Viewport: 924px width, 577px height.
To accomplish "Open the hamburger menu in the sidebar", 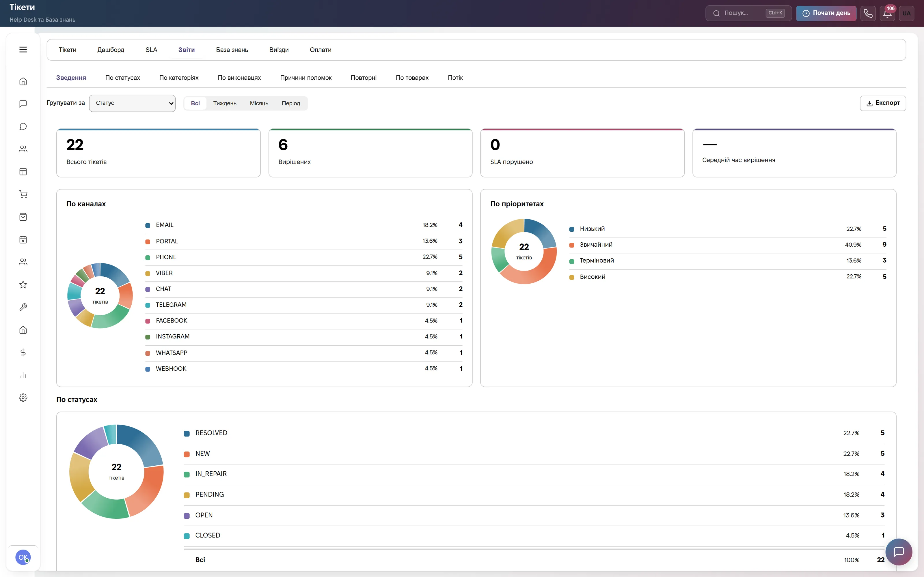I will [23, 50].
